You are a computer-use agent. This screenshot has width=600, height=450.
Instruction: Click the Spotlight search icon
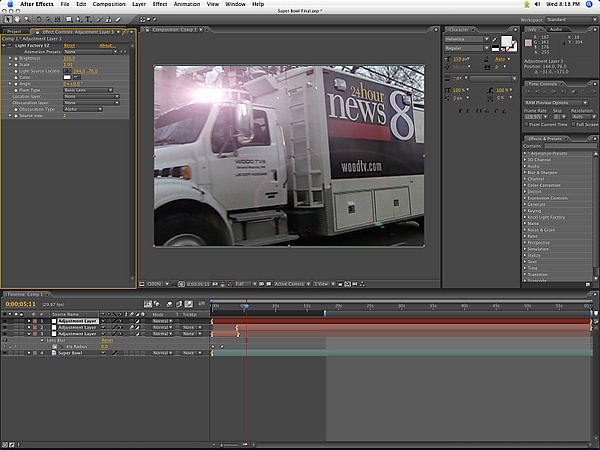(589, 5)
